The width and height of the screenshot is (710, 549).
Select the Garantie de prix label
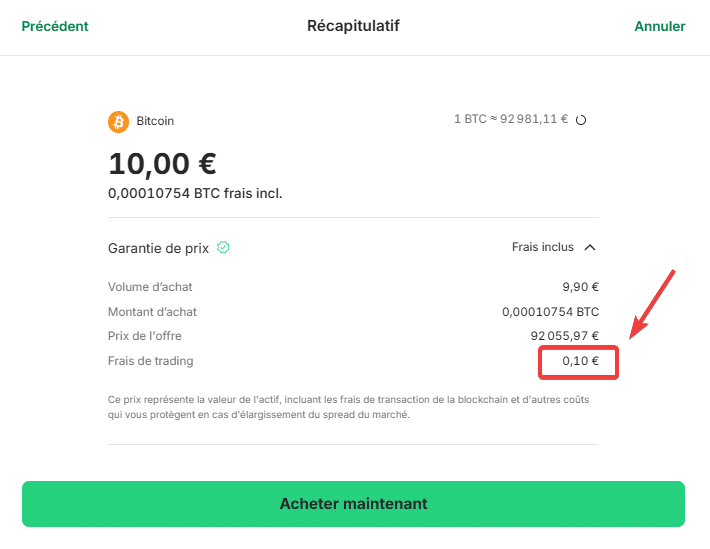tap(158, 248)
